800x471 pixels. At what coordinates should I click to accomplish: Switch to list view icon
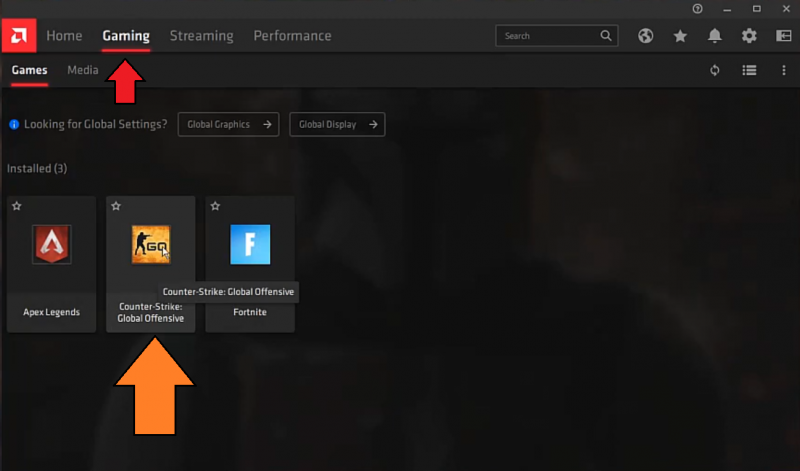[x=749, y=70]
